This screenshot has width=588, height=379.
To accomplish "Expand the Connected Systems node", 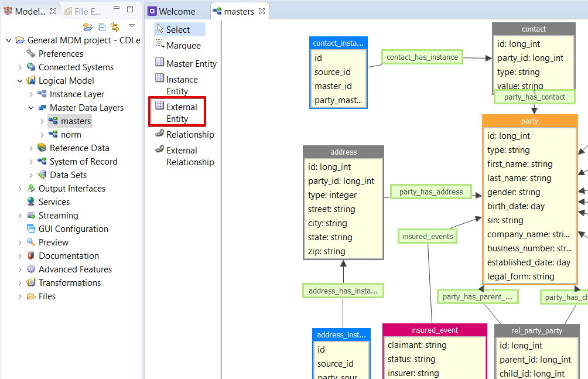I will coord(19,67).
